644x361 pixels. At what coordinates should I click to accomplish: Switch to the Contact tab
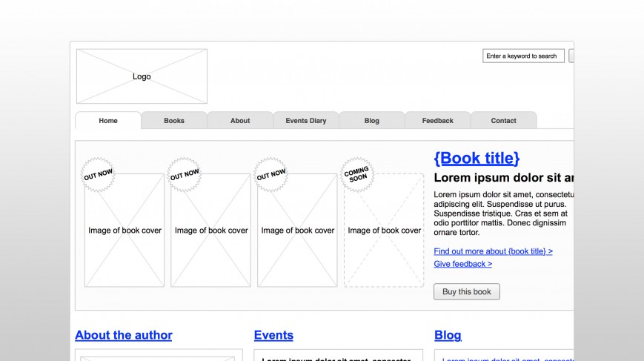503,121
